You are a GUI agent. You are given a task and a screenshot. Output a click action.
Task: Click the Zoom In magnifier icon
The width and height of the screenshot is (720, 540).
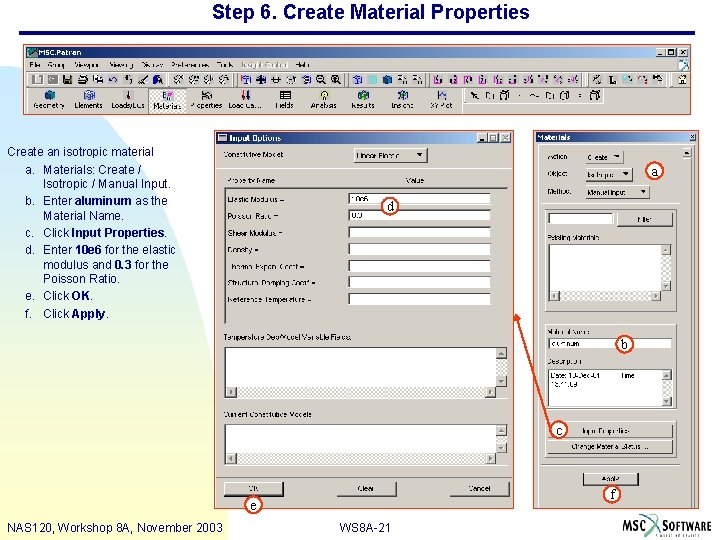coord(336,79)
